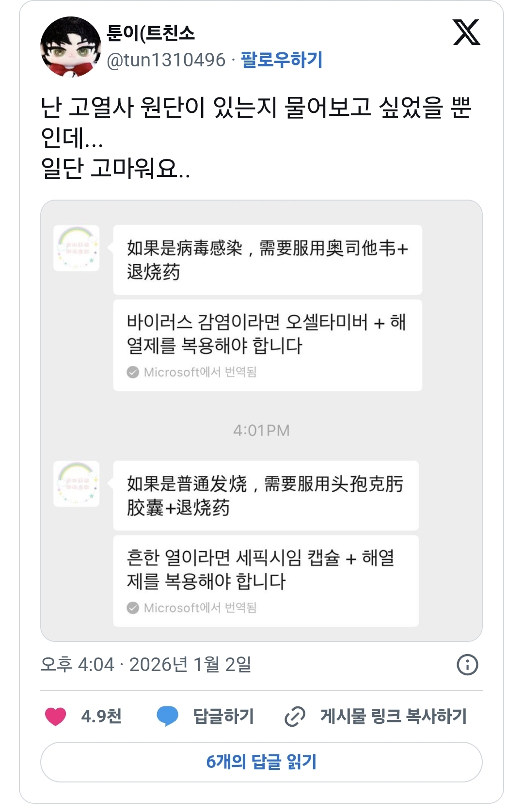Click the copy link chain icon
Viewport: 523px width, 812px height.
click(x=295, y=716)
